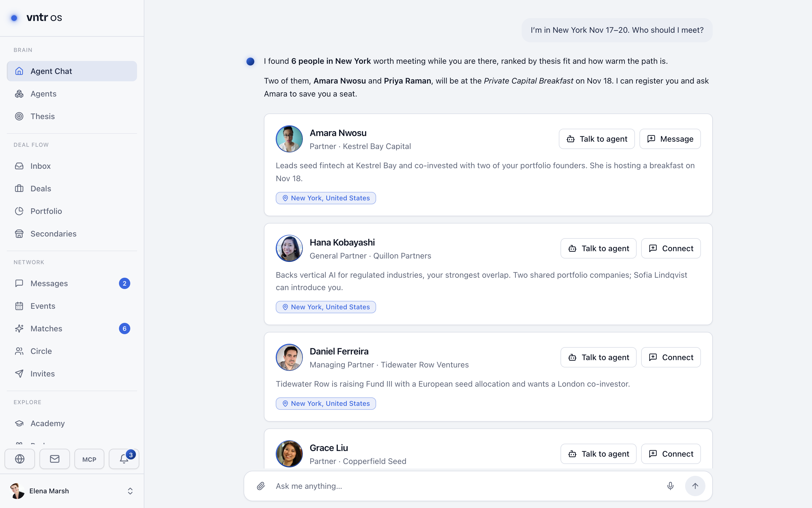Open the MCP button

click(x=89, y=459)
